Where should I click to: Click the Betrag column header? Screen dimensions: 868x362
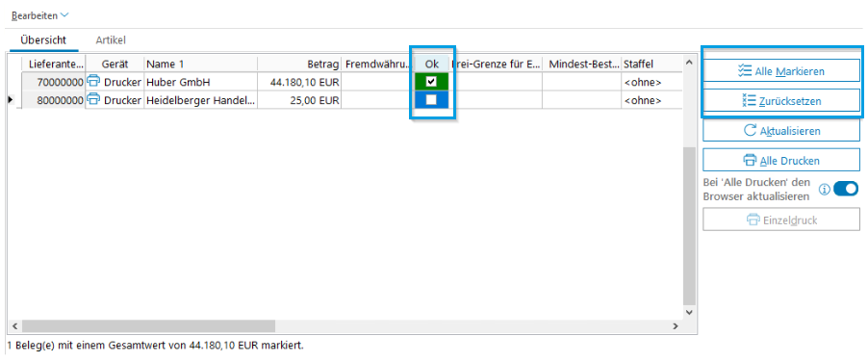coord(299,65)
